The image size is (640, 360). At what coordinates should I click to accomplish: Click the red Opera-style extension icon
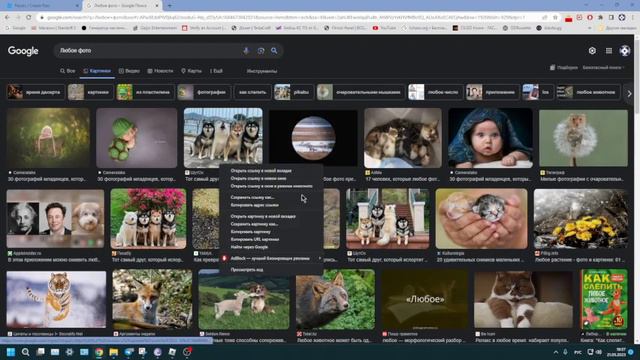(x=590, y=18)
